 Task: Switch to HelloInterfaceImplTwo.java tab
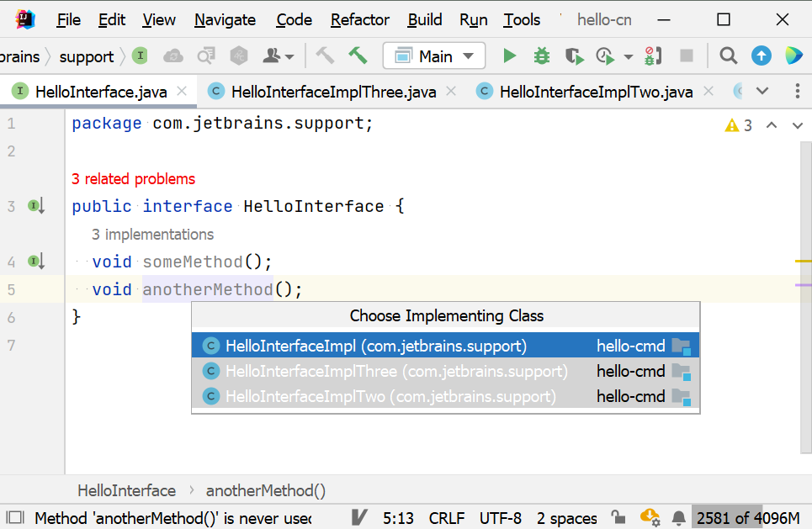[596, 93]
